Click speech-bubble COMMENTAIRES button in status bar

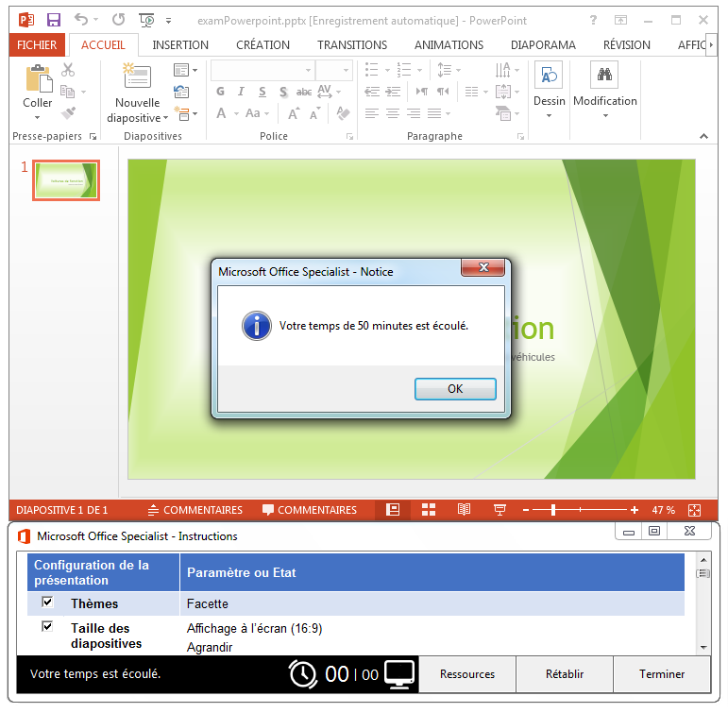(309, 510)
